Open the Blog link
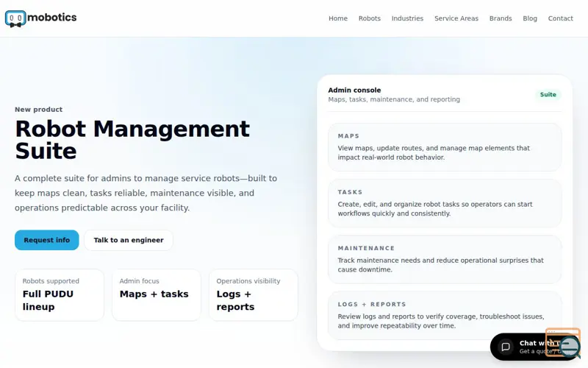Image resolution: width=588 pixels, height=368 pixels. click(530, 18)
